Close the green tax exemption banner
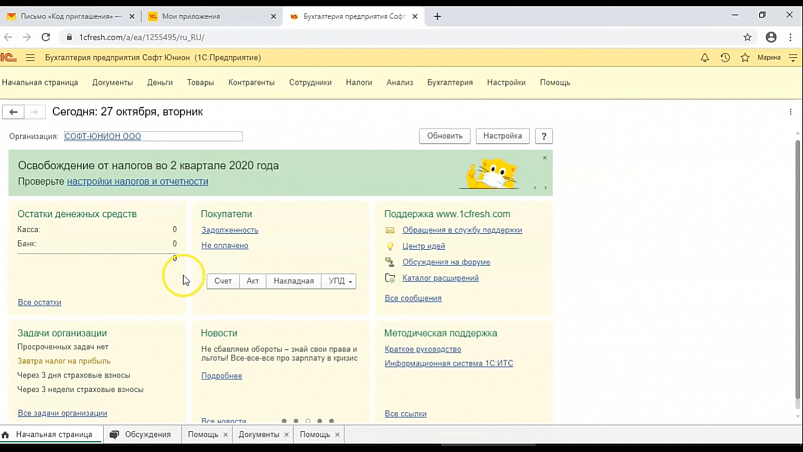 (x=545, y=158)
